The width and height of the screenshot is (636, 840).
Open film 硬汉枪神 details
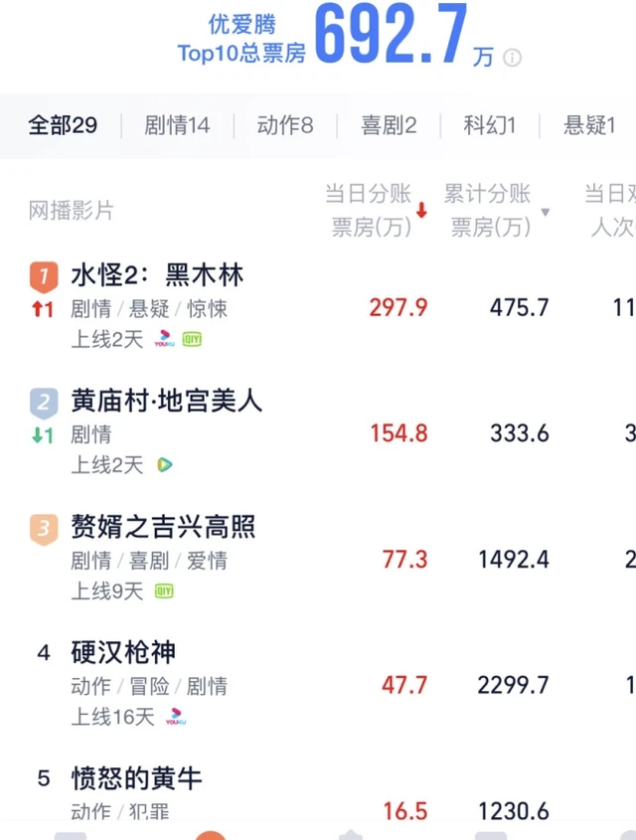[x=123, y=652]
